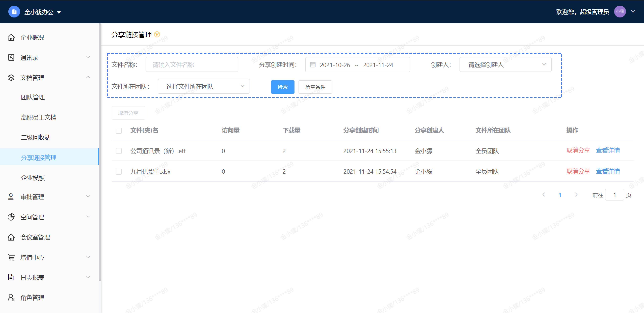The image size is (644, 313).
Task: Collapse the 文档管理 menu chevron
Action: click(88, 77)
